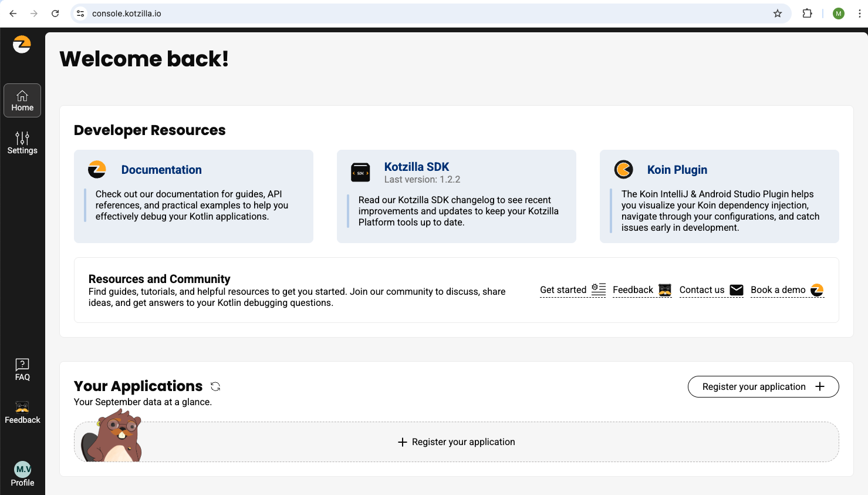Viewport: 868px width, 495px height.
Task: Click the plus icon in the outlined Register button
Action: click(820, 386)
